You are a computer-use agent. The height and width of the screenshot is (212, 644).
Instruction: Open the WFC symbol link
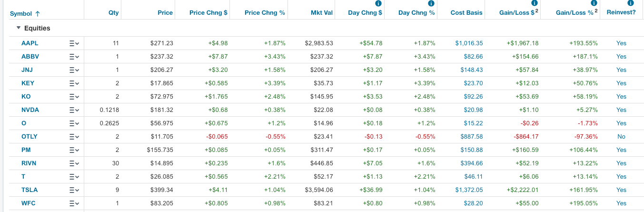[x=29, y=203]
